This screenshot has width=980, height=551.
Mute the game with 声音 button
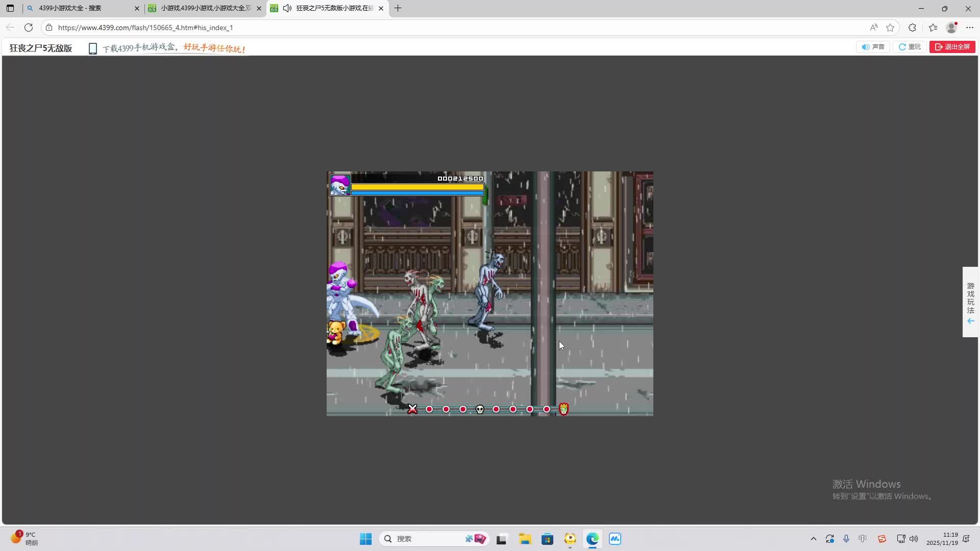tap(873, 47)
